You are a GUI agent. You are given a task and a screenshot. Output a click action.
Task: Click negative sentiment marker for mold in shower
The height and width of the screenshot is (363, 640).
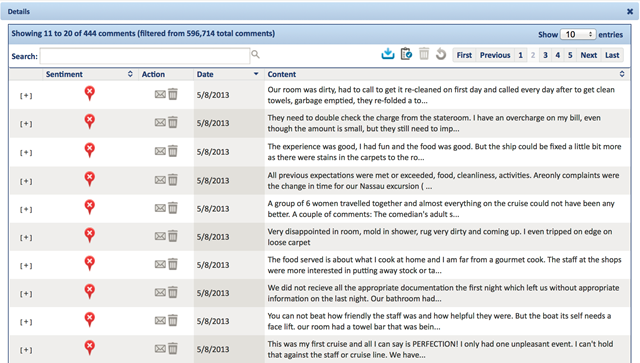[x=90, y=235]
